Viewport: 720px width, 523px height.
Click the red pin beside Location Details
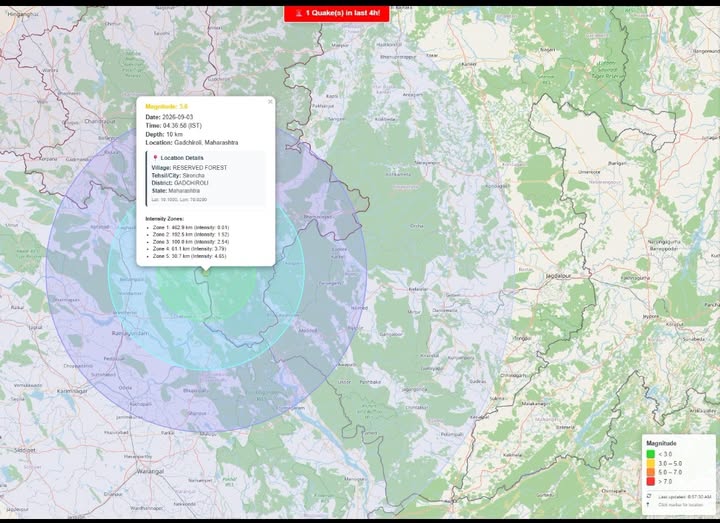pyautogui.click(x=155, y=158)
